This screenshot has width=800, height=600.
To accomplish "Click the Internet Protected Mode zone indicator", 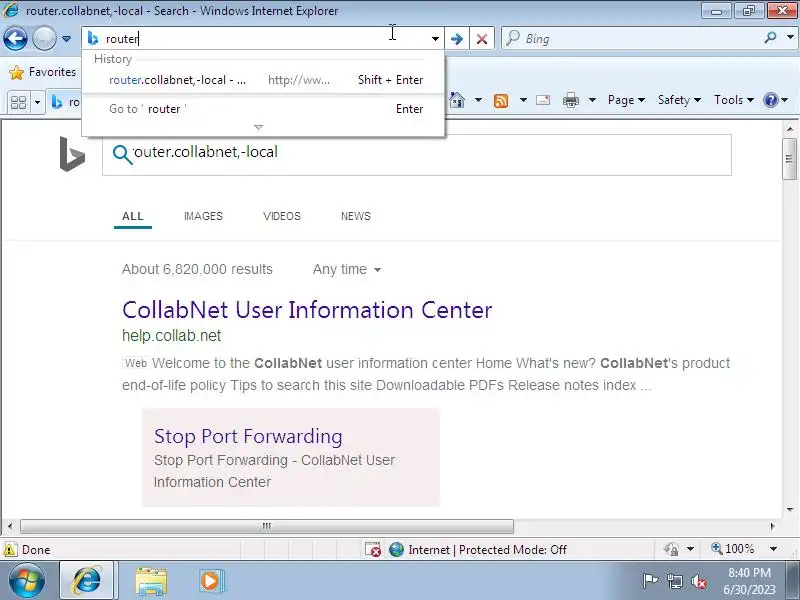I will [478, 549].
